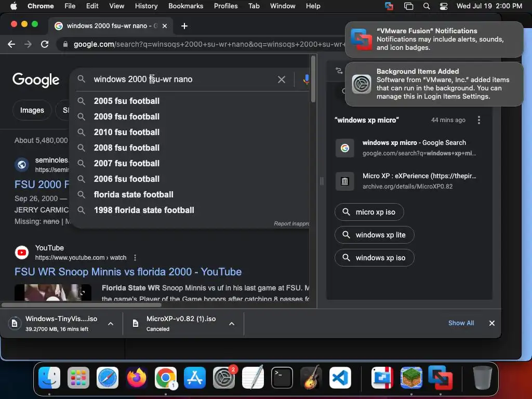The image size is (532, 399).
Task: Open the Bookmarks menu
Action: click(185, 6)
